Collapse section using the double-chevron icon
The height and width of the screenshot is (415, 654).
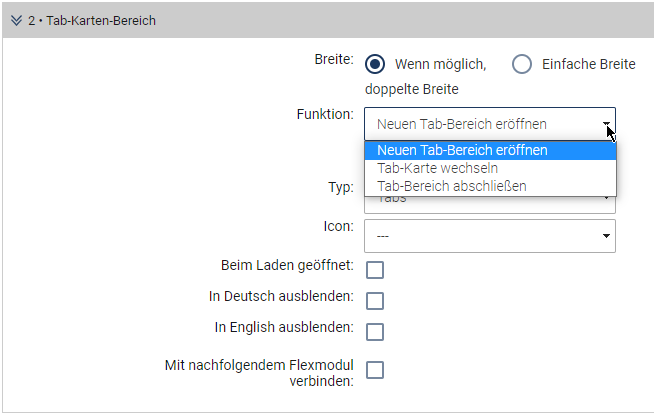[x=16, y=20]
